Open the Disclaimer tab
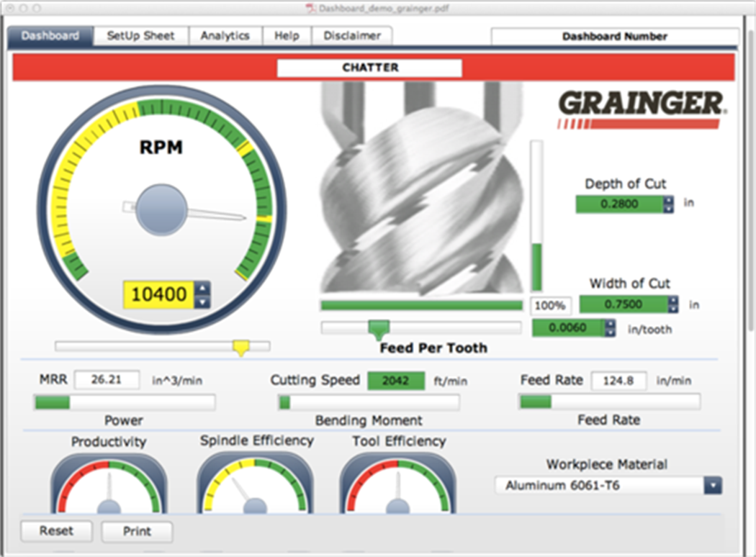756x557 pixels. click(352, 36)
